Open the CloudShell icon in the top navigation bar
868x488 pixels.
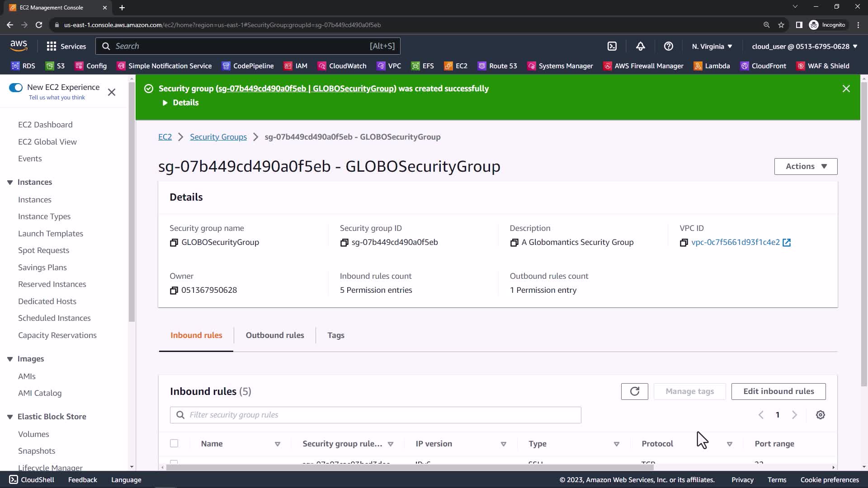[612, 46]
